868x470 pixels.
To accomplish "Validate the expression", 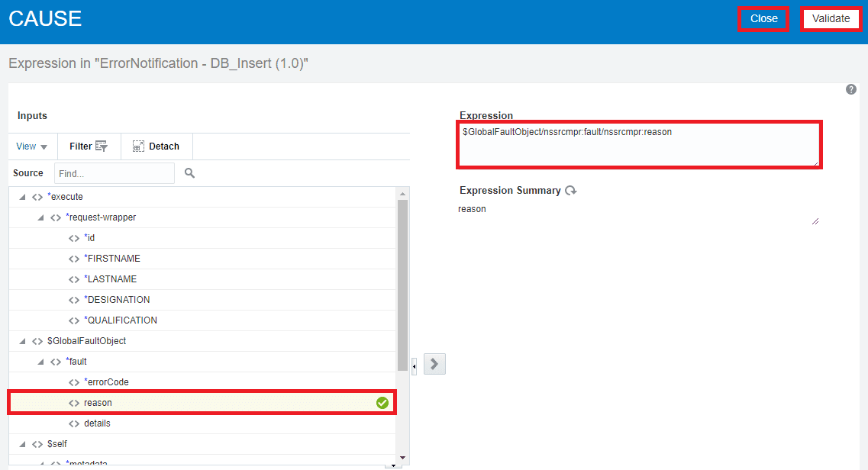I will click(x=831, y=18).
